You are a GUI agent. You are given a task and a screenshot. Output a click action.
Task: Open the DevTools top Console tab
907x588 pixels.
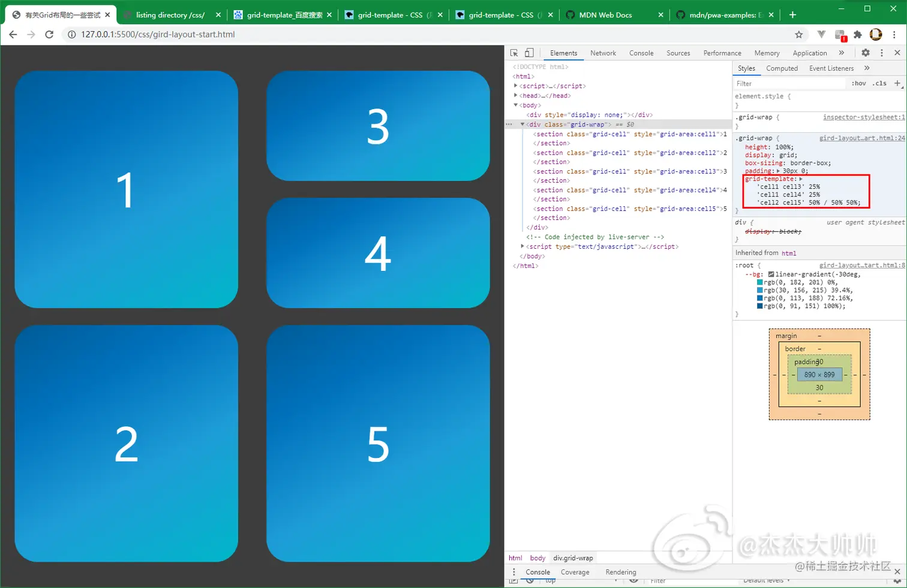click(x=641, y=53)
